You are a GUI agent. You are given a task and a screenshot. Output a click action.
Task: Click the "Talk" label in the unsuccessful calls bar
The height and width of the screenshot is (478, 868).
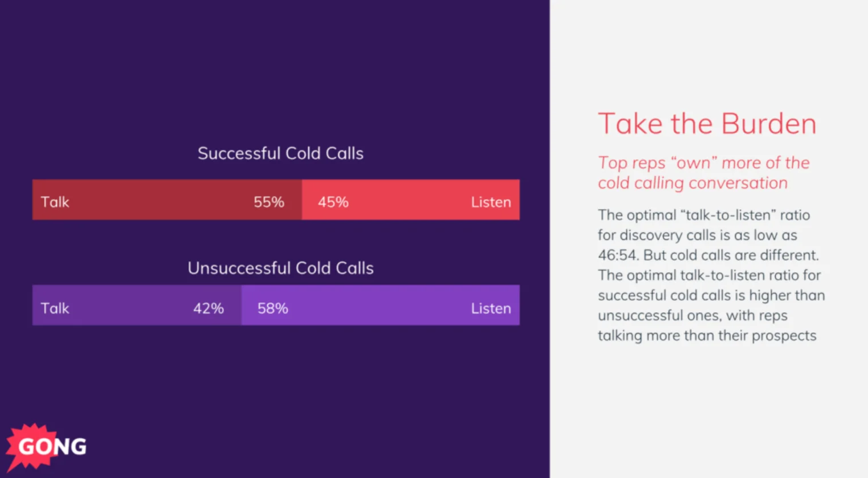[55, 308]
